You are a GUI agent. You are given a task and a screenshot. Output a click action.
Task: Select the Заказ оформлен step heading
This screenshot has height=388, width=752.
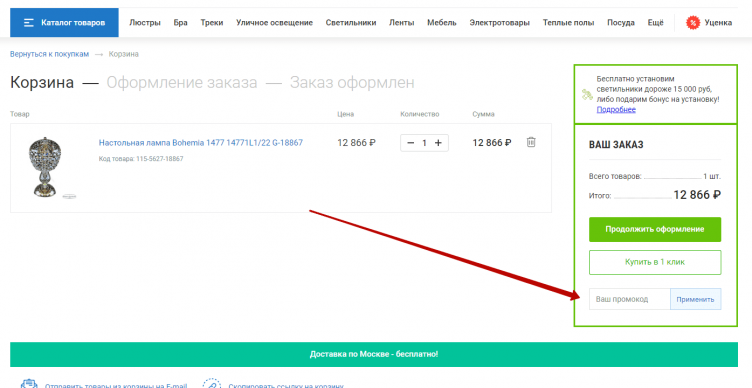[x=352, y=82]
